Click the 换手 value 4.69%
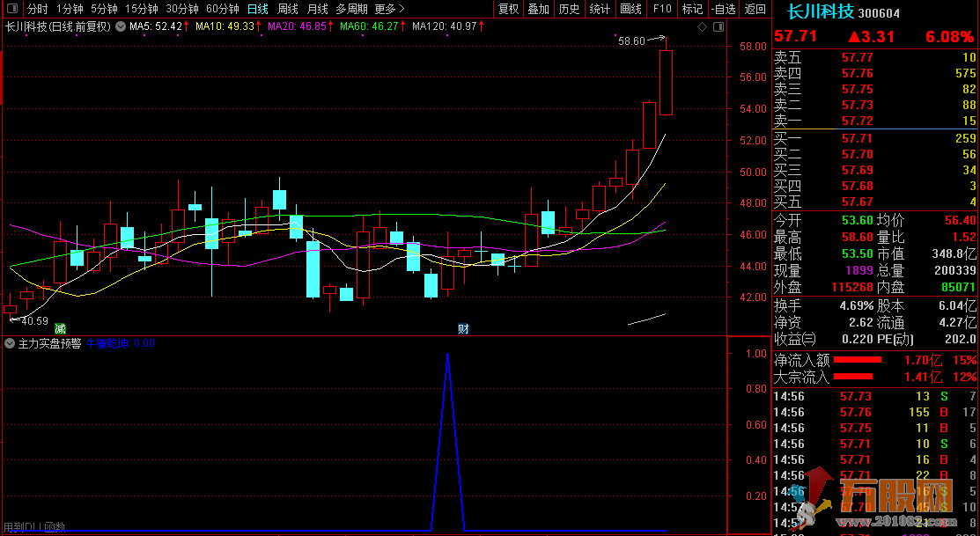 pos(856,305)
